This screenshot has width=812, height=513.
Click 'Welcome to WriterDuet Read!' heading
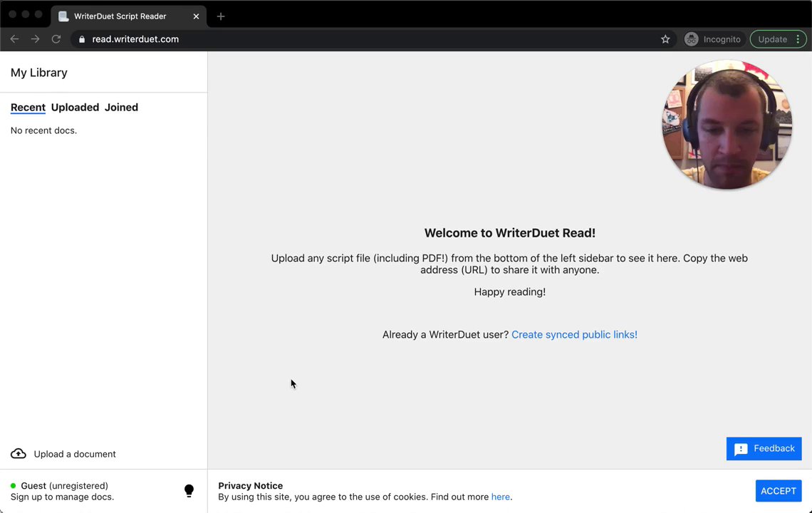pyautogui.click(x=509, y=233)
